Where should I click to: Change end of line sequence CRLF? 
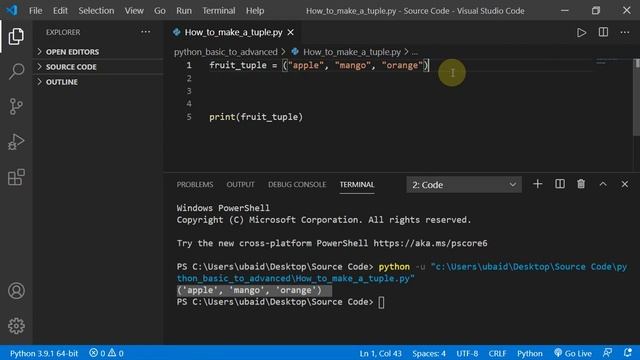(x=497, y=353)
